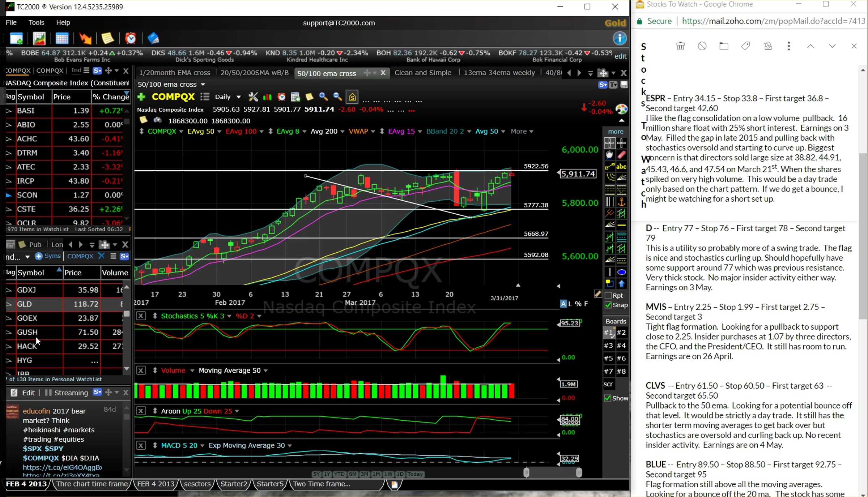Select the vertical line drawing tool
Screen dimensions: 868x497
(x=610, y=272)
